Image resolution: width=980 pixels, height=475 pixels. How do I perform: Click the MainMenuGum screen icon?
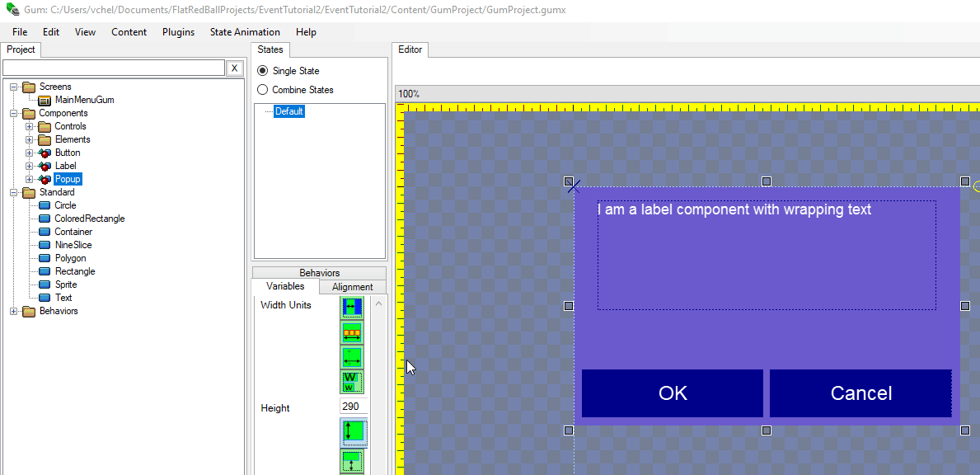click(45, 100)
